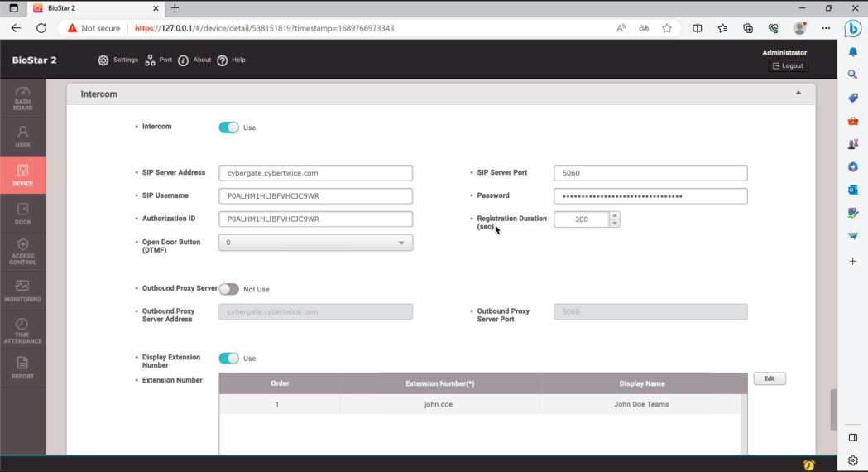Select the John Doe Teams display name
Image resolution: width=868 pixels, height=472 pixels.
tap(641, 404)
